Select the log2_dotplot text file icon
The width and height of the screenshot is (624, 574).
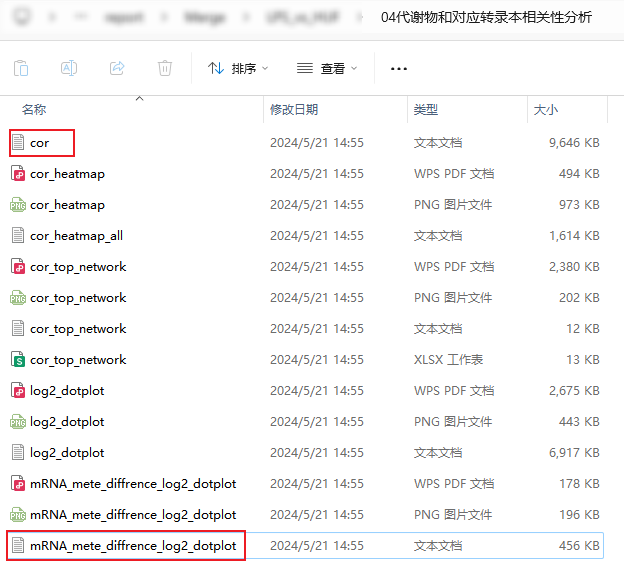[18, 453]
